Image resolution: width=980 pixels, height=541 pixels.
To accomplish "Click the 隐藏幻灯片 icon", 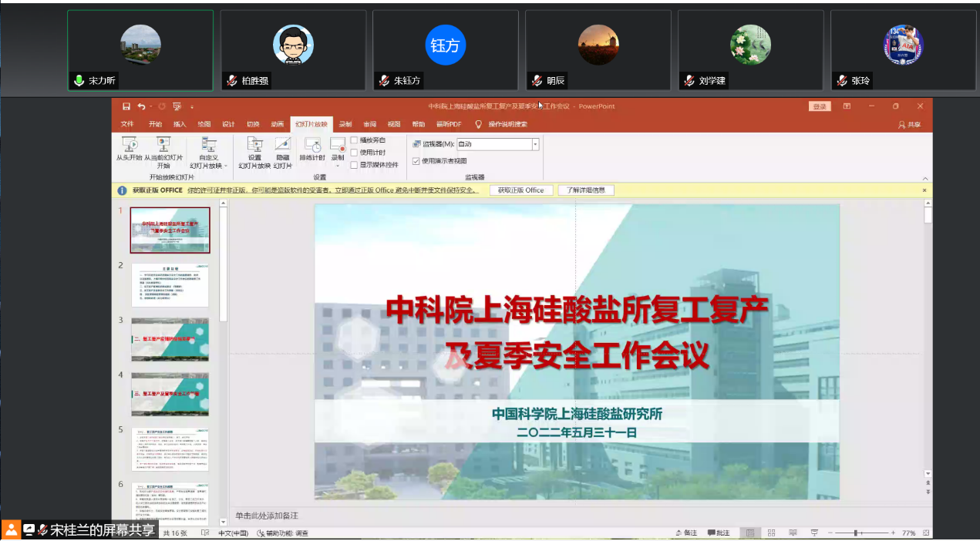I will [283, 145].
